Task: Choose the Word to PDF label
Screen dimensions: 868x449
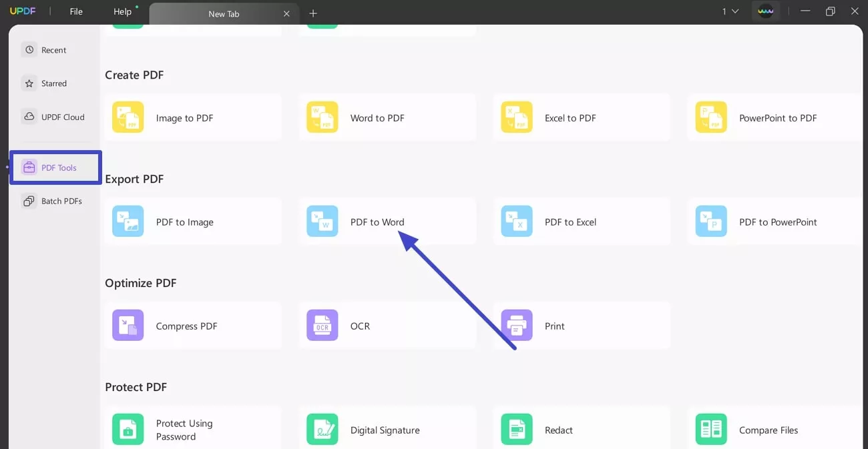Action: pyautogui.click(x=377, y=118)
